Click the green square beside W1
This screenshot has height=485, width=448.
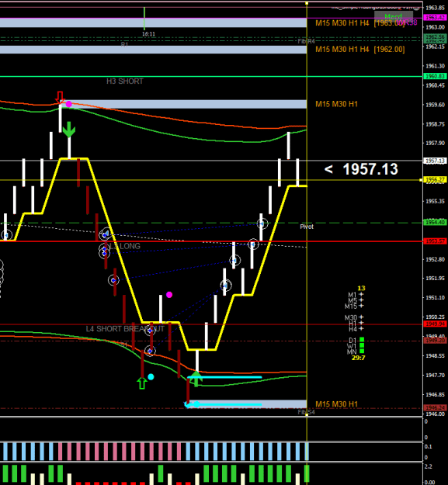tap(362, 345)
